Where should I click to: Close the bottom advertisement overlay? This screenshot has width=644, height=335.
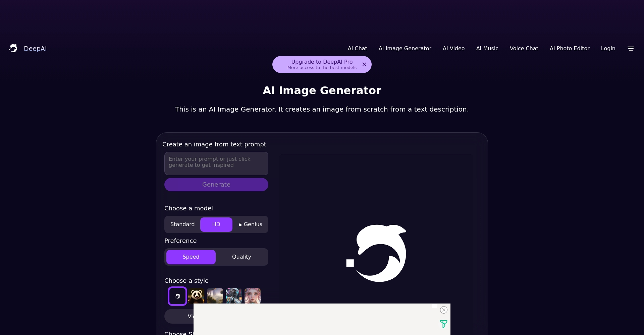444,310
